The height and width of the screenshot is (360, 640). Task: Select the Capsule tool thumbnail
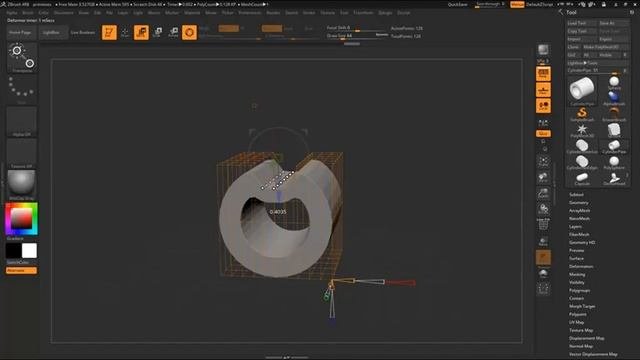click(x=582, y=178)
